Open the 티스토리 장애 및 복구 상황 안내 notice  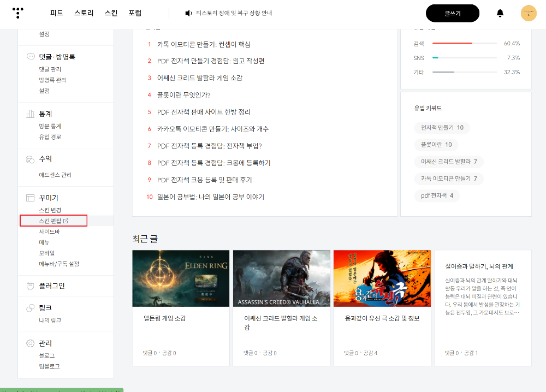[x=234, y=13]
